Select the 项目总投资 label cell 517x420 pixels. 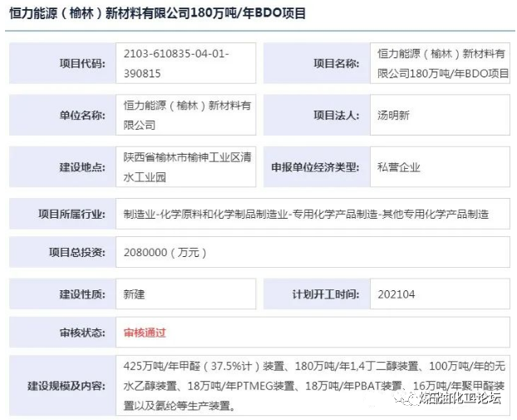[x=62, y=252]
